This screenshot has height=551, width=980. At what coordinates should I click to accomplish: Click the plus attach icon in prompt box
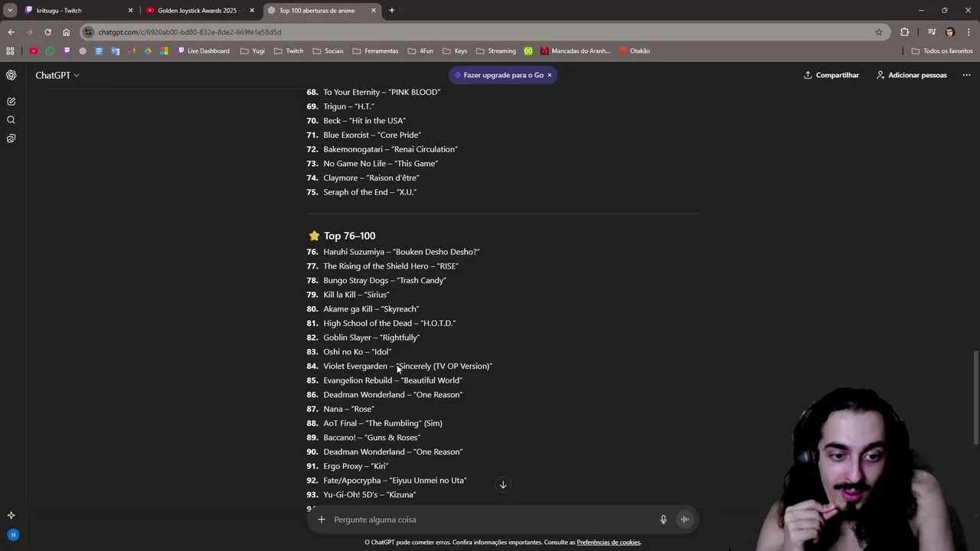point(321,520)
